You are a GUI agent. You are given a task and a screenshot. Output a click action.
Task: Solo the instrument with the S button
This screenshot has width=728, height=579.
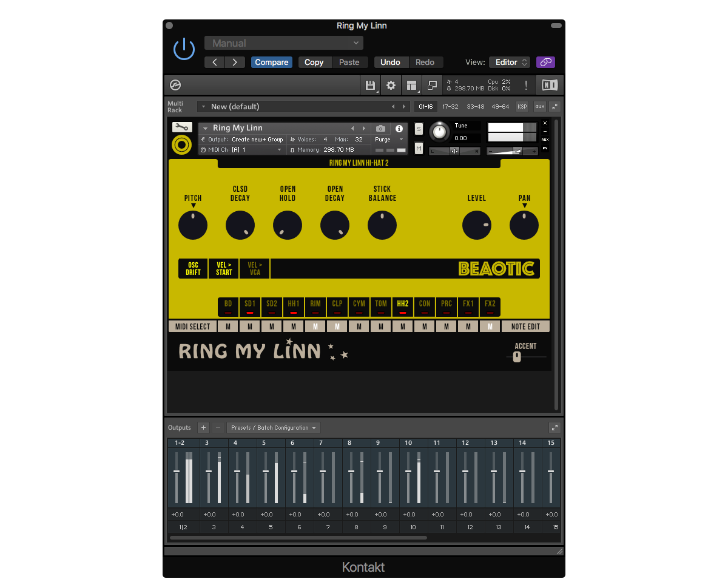point(419,129)
